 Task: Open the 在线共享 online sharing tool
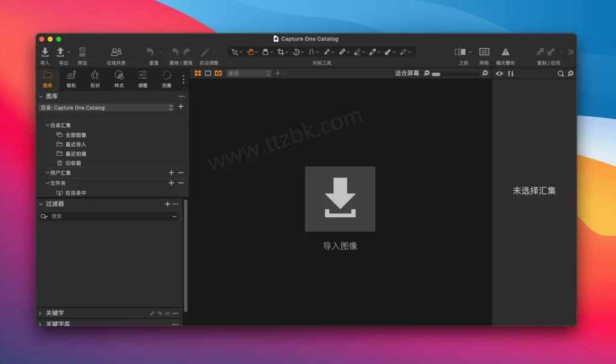(x=116, y=52)
